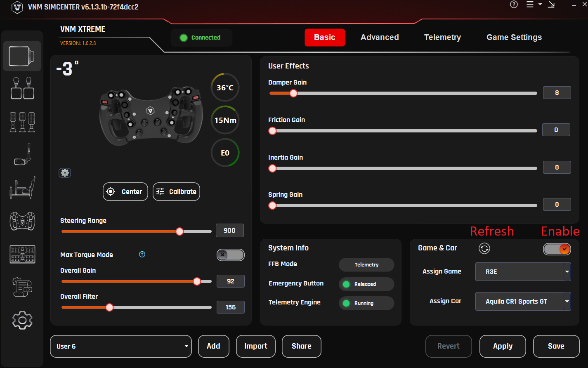Viewport: 588px width, 368px height.
Task: Refresh the Game & Car list
Action: 484,248
